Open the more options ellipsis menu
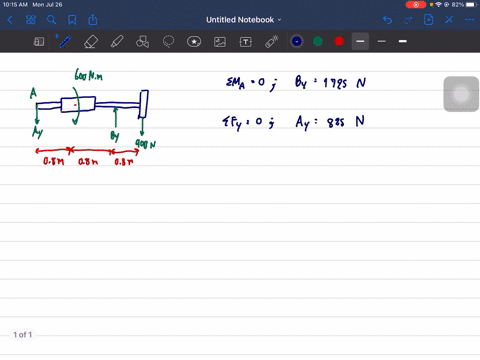480x360 pixels. point(469,20)
